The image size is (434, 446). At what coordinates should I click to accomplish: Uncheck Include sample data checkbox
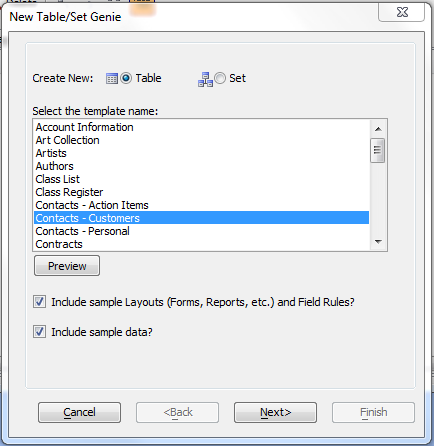39,332
